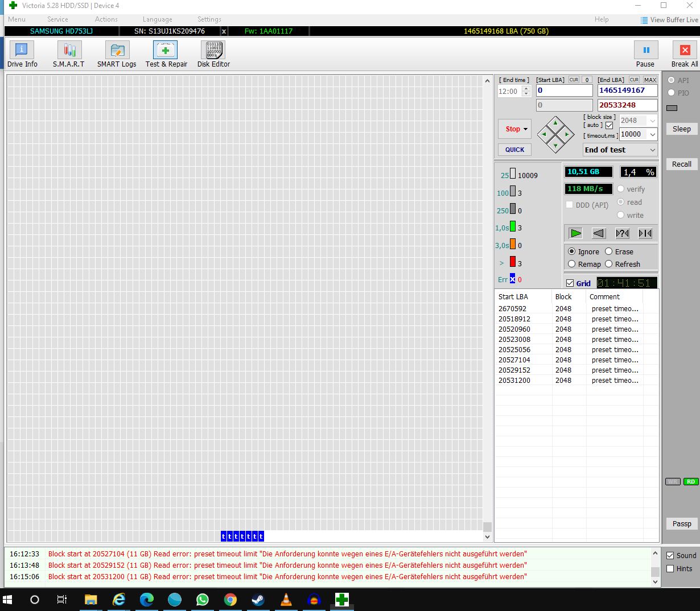
Task: Click the 0 button beside Start LBA
Action: 587,80
